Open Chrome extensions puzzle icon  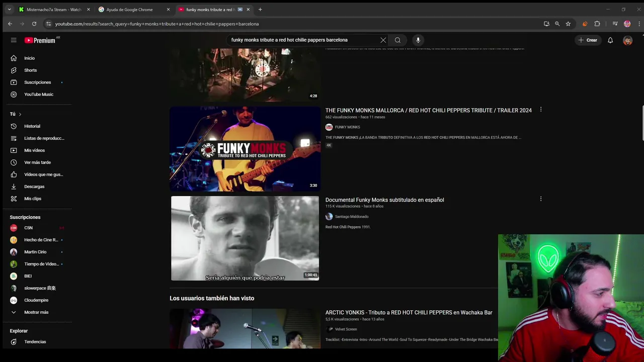click(x=597, y=24)
